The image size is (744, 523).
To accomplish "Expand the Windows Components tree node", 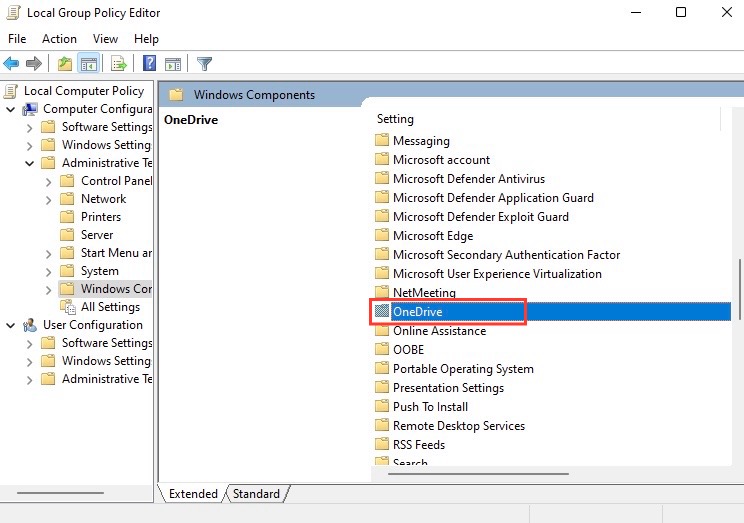I will pos(48,290).
